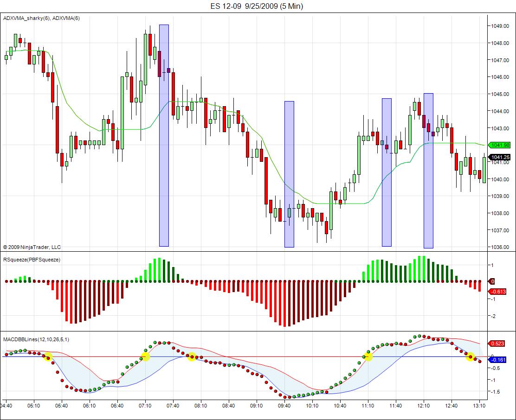Click the squeeze zero-line 0 marker
This screenshot has height=420, width=516.
492,281
